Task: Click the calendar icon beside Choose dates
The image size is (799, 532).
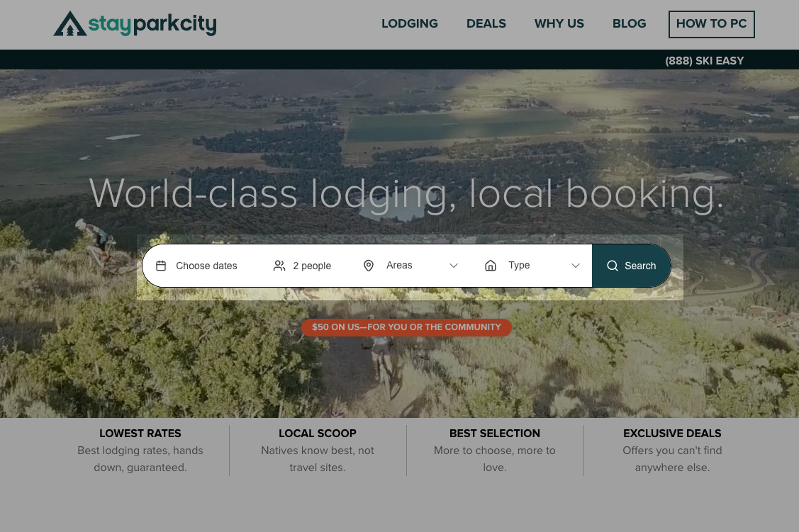Action: tap(161, 266)
